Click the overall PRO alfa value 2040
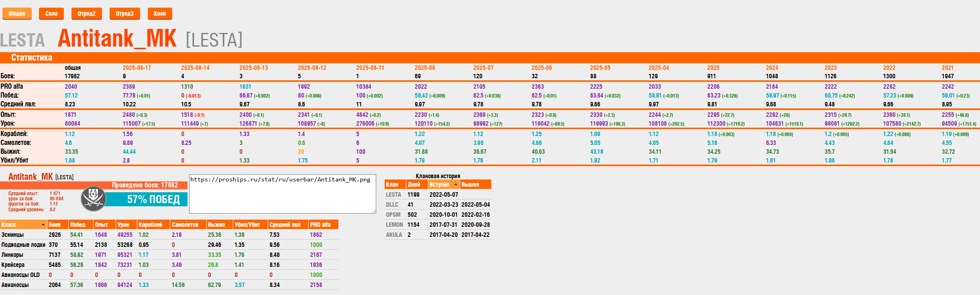This screenshot has width=980, height=295. [71, 87]
